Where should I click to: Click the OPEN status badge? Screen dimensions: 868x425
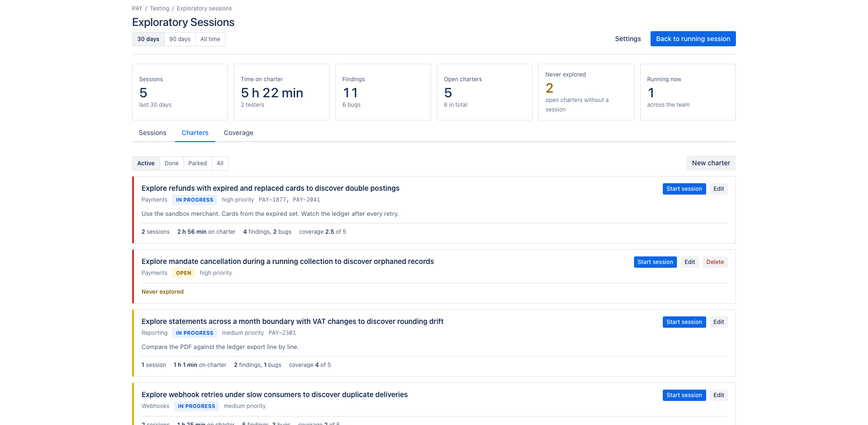[x=184, y=273]
